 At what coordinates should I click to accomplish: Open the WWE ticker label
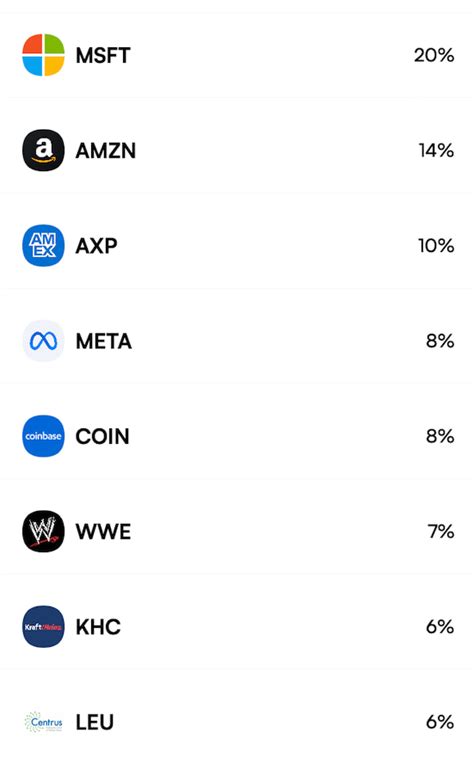(103, 532)
